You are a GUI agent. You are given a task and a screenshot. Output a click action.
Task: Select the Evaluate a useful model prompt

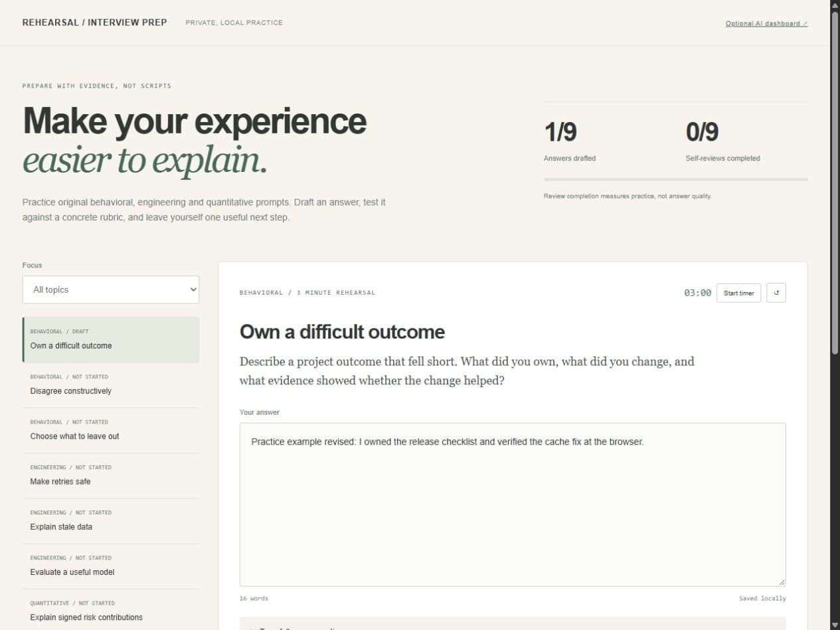tap(111, 566)
